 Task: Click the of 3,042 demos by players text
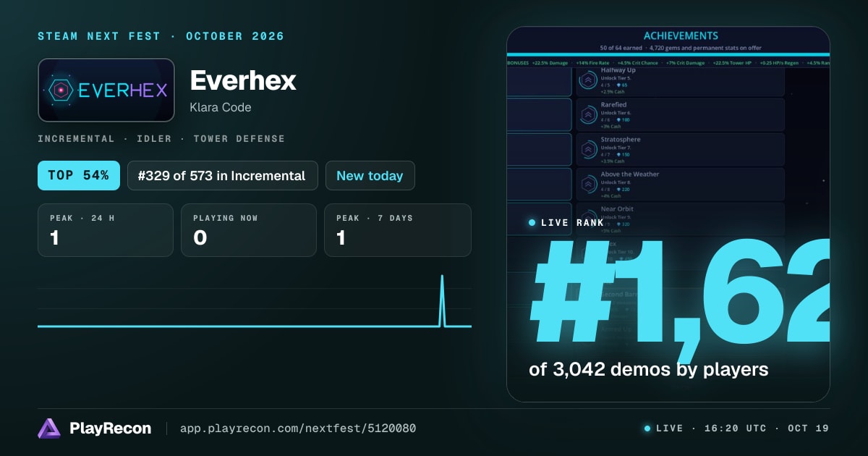click(648, 370)
